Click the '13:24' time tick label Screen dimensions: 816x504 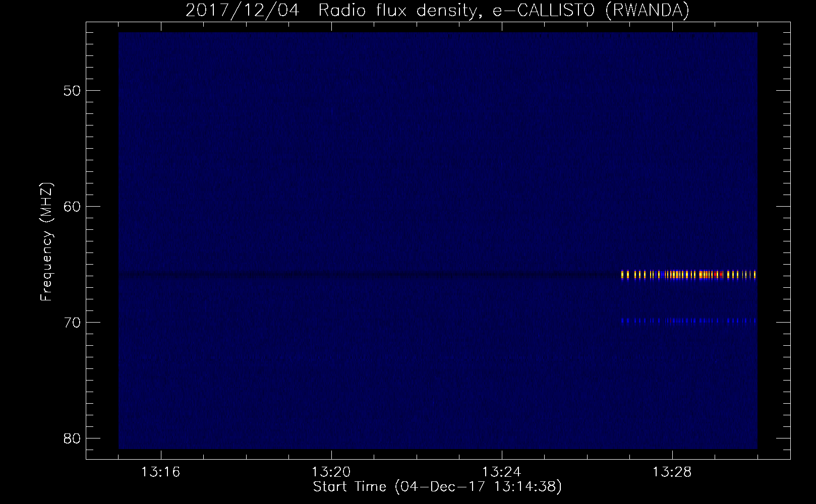click(501, 472)
